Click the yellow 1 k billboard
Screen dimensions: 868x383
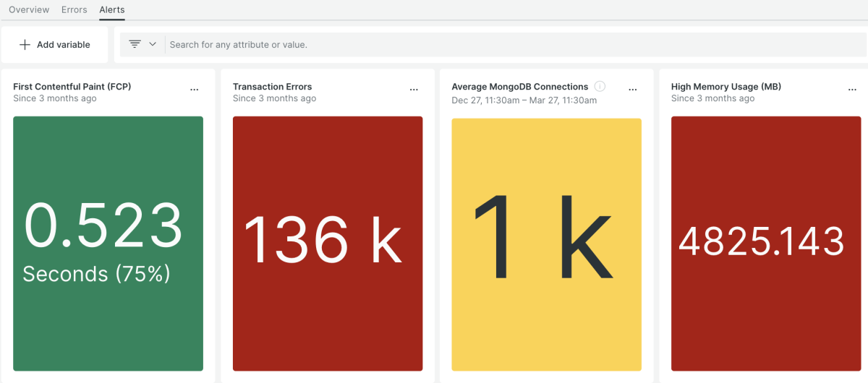click(x=546, y=245)
